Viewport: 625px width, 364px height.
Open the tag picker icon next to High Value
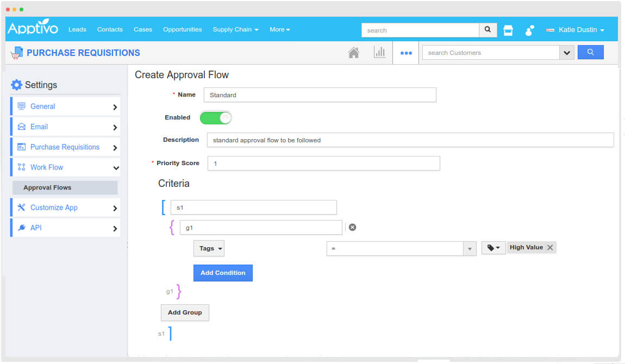[493, 247]
